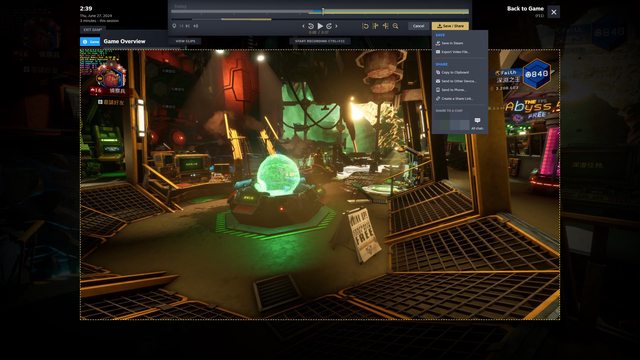Cancel the clip editing
The image size is (640, 360).
tap(418, 26)
